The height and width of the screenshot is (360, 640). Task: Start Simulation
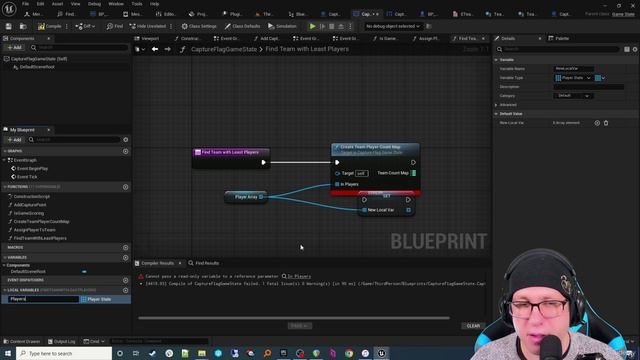click(x=282, y=26)
